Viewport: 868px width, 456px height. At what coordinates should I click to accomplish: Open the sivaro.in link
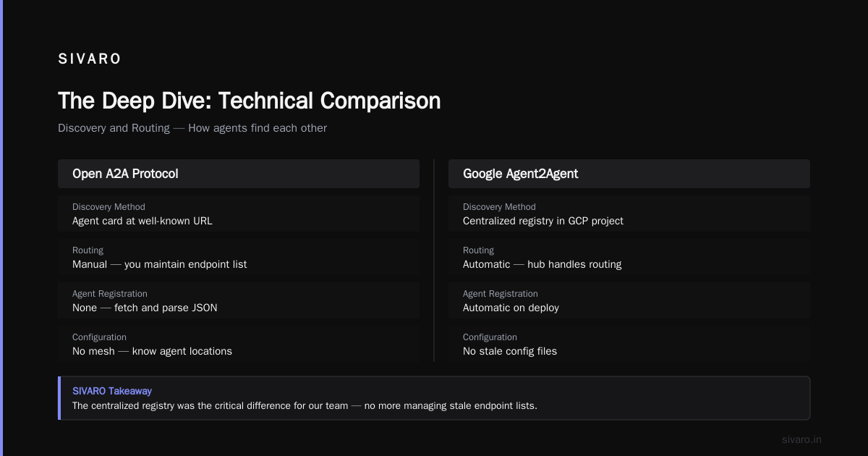pos(801,439)
